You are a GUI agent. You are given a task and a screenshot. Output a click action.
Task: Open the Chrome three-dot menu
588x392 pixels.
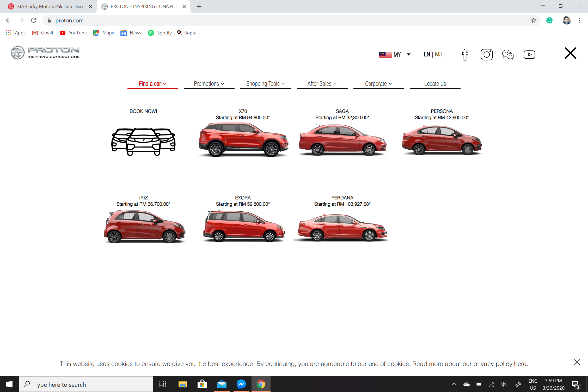579,20
